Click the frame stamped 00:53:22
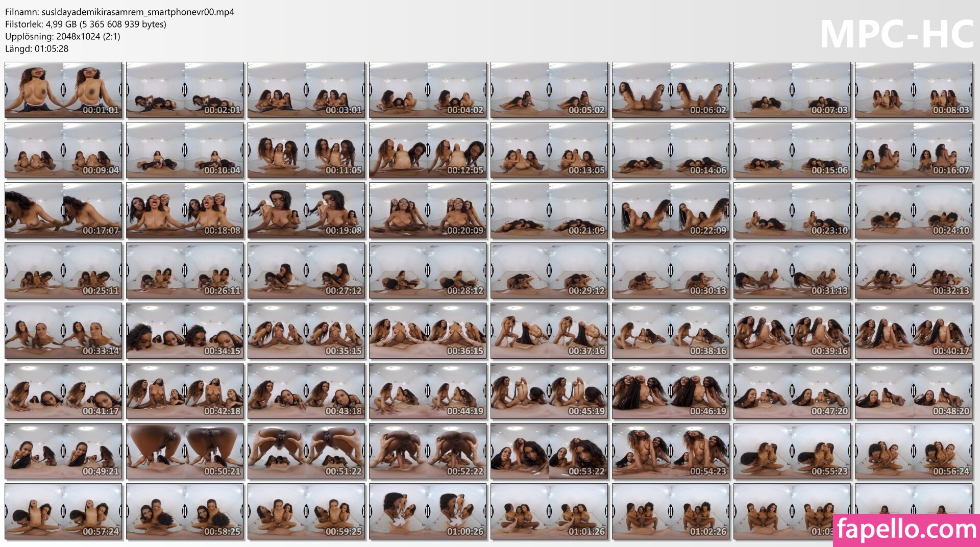Viewport: 980px width, 547px height. tap(549, 452)
